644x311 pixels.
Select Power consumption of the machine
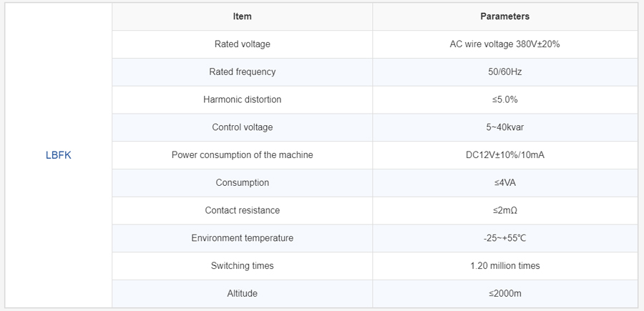tap(242, 155)
